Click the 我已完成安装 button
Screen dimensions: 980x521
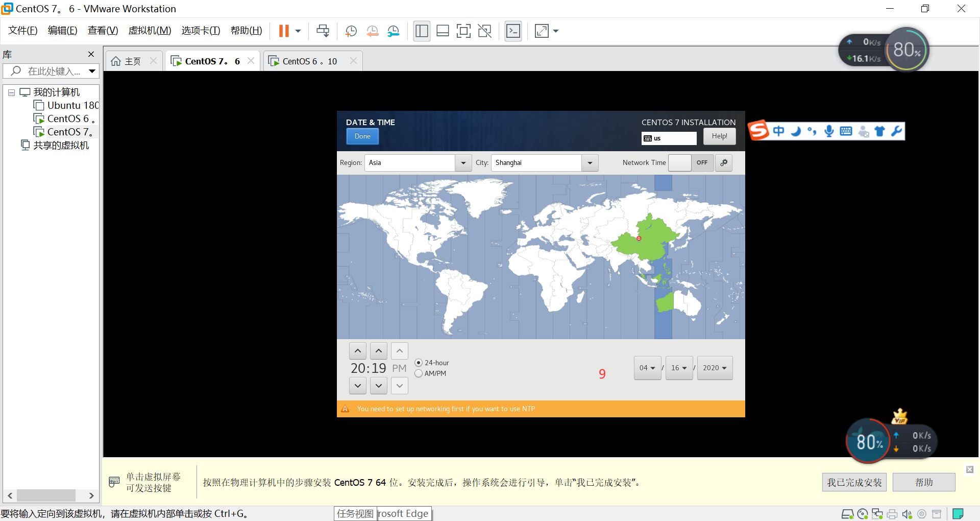click(x=854, y=482)
